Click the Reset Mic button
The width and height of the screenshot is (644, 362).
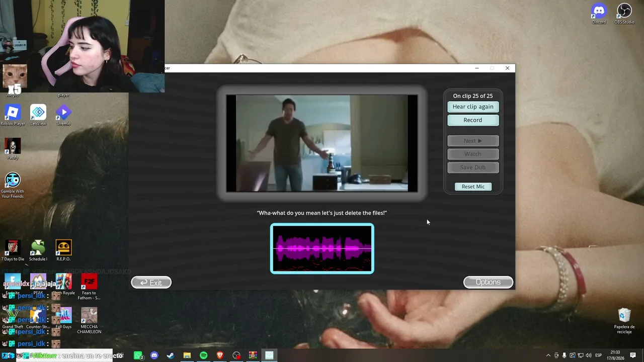click(x=473, y=187)
